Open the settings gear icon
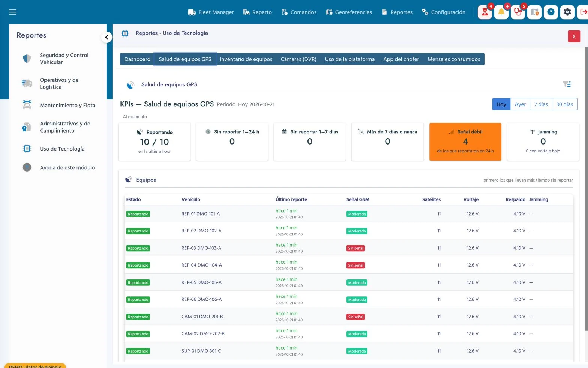Image resolution: width=588 pixels, height=368 pixels. (x=567, y=12)
